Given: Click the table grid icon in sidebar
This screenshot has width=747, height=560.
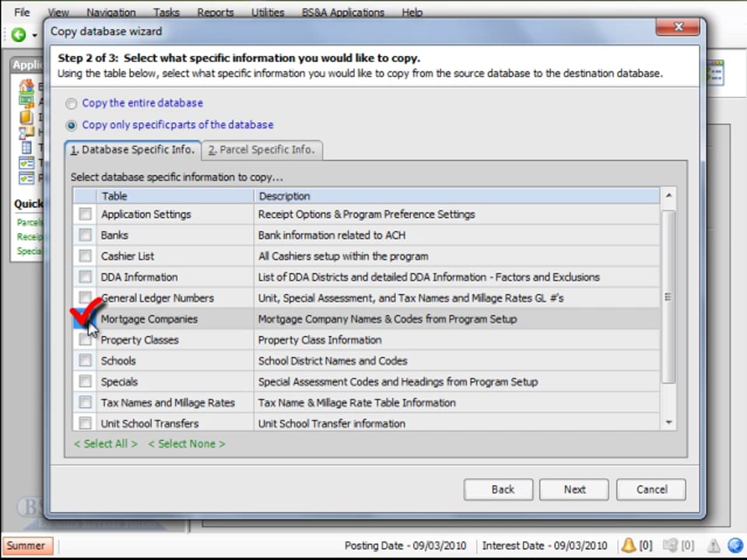Looking at the screenshot, I should click(26, 148).
